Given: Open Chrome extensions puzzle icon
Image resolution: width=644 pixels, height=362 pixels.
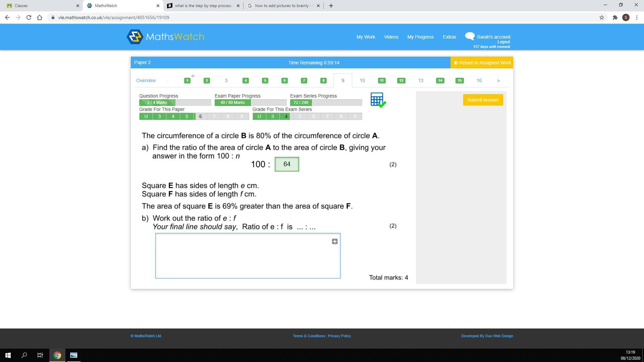Looking at the screenshot, I should point(615,17).
